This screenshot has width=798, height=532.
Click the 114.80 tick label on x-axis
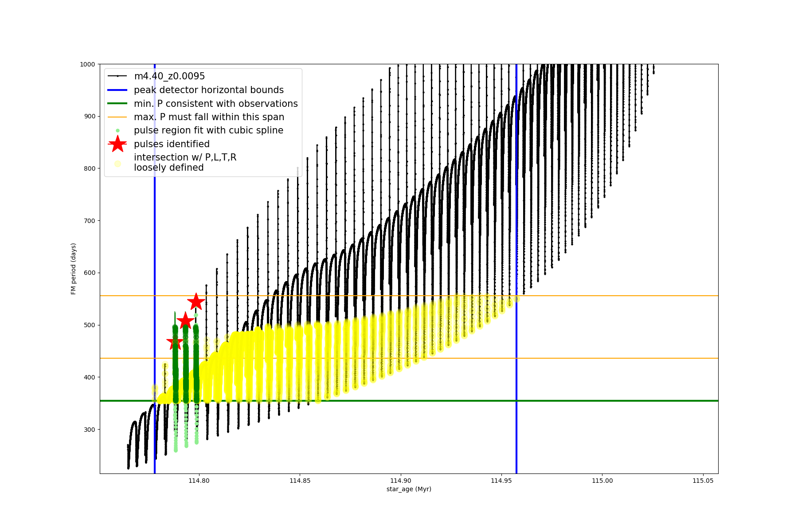click(x=199, y=481)
